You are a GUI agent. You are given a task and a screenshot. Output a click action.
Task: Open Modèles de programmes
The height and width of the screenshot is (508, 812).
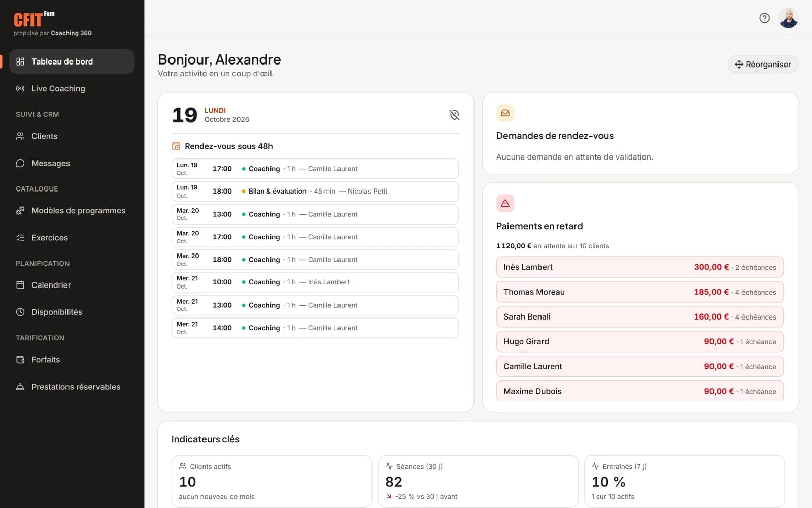point(72,210)
